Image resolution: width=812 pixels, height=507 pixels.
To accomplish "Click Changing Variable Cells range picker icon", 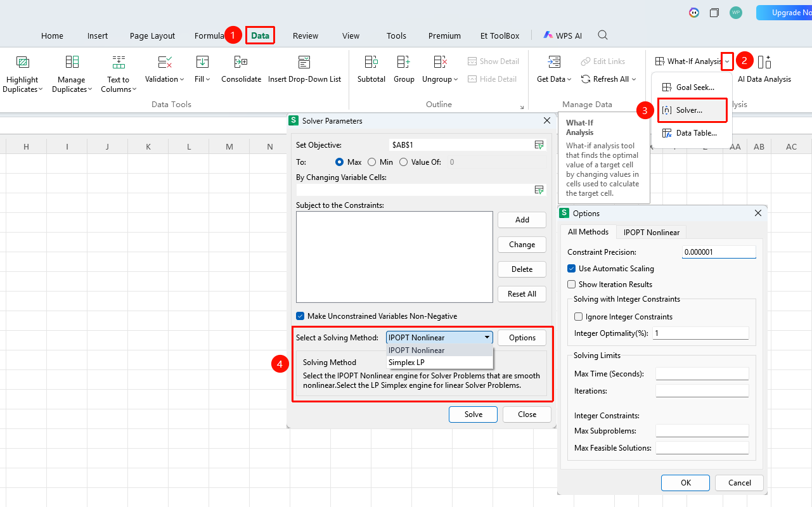I will coord(539,189).
